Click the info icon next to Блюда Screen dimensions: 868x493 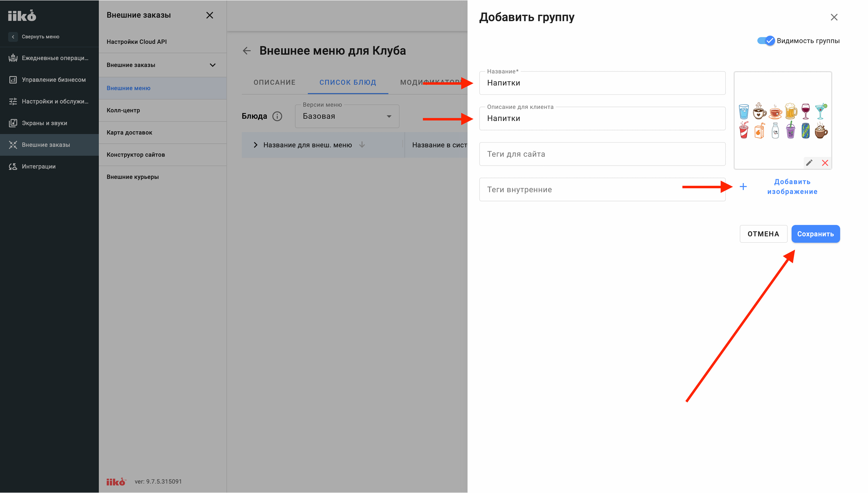[277, 116]
